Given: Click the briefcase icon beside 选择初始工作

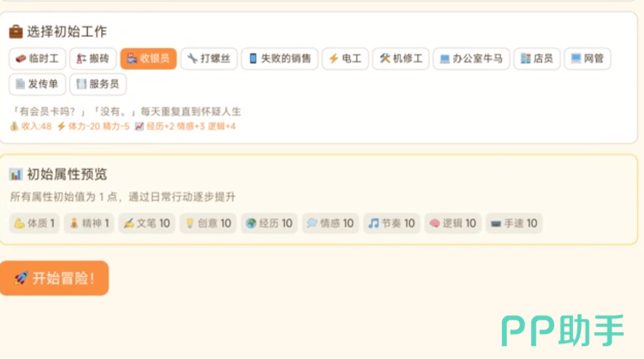Looking at the screenshot, I should (x=16, y=31).
